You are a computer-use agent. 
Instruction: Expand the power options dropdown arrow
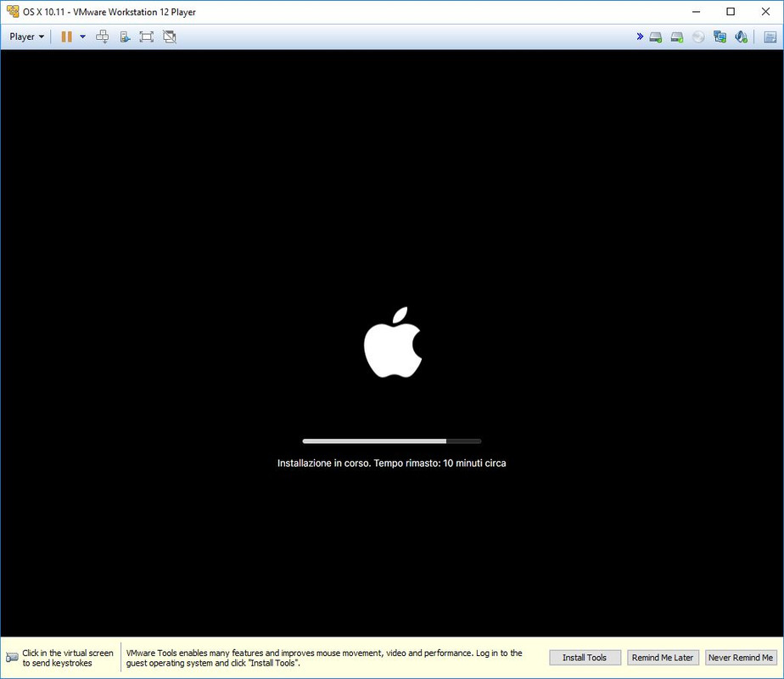point(82,36)
